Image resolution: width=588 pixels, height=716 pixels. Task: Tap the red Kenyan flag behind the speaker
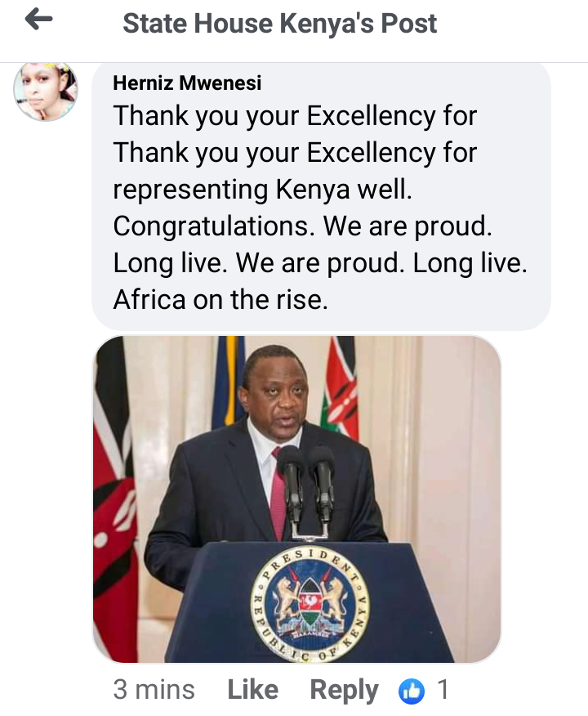[340, 386]
